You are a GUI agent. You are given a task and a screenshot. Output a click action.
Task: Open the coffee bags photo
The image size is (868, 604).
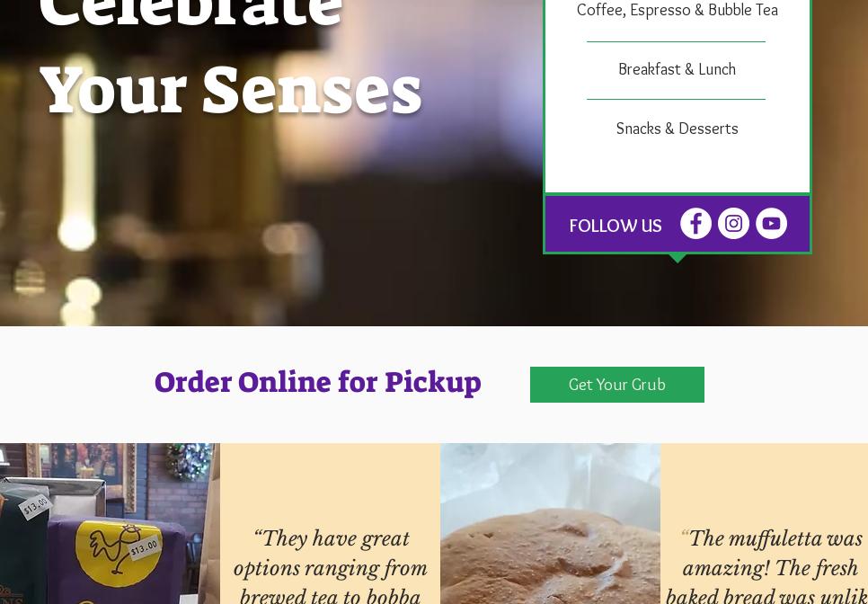pos(110,523)
